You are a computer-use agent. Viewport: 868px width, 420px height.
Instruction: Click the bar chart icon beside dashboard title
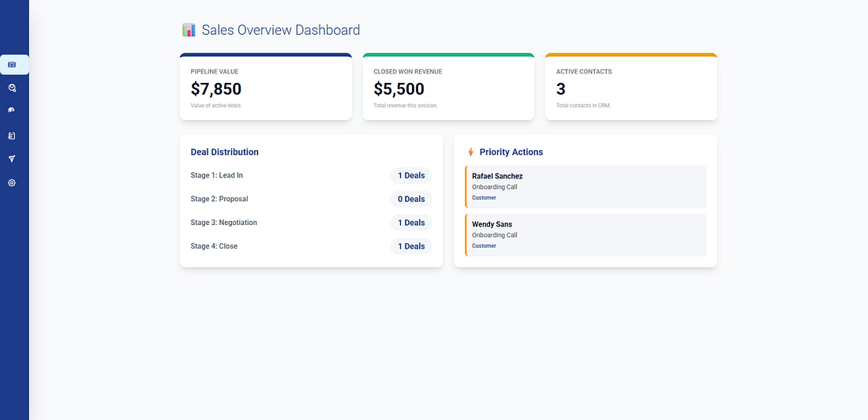click(x=189, y=30)
